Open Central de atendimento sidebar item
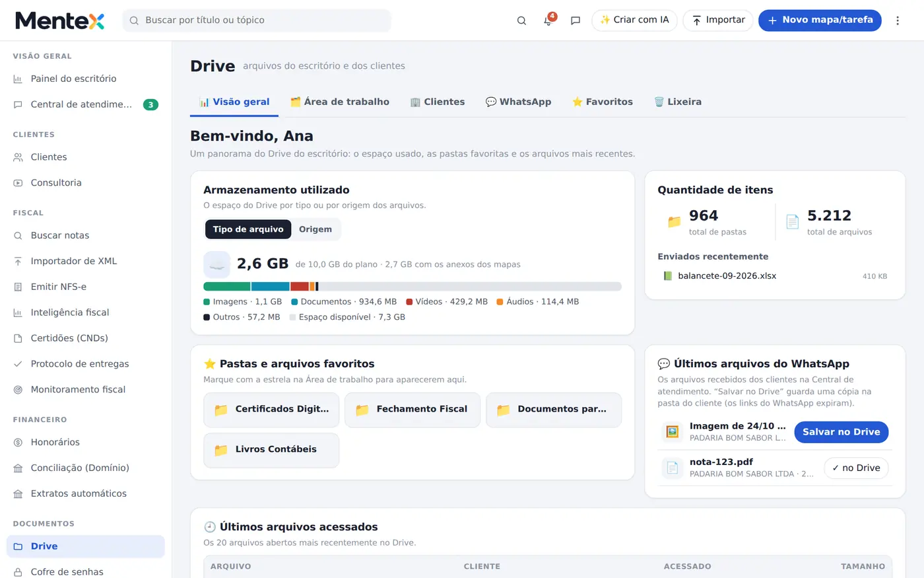The image size is (924, 578). click(86, 104)
